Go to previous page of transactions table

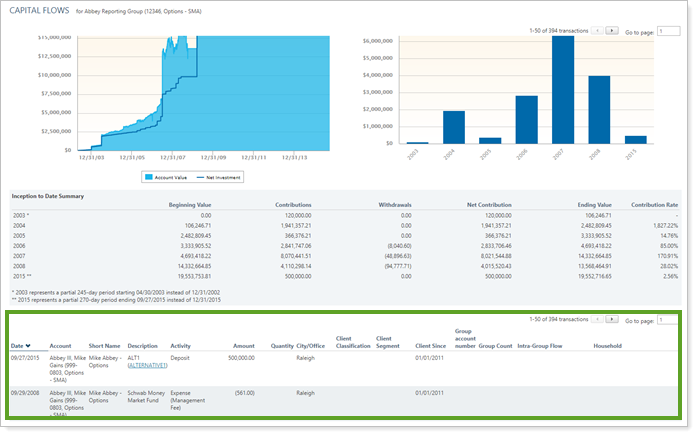tap(598, 319)
